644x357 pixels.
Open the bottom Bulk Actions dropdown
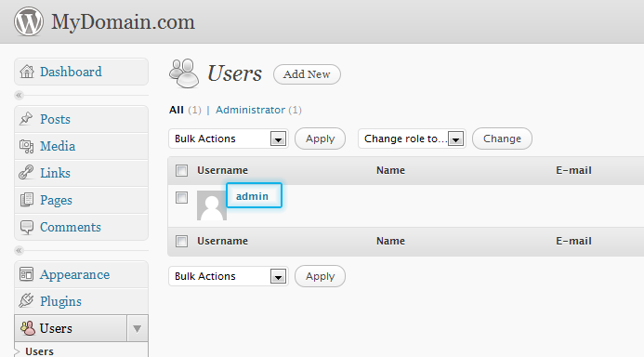point(228,276)
